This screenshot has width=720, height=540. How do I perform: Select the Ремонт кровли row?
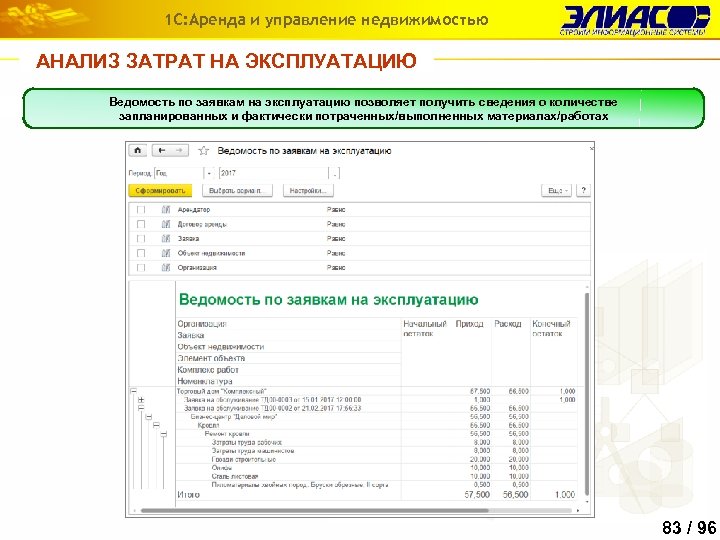point(377,434)
